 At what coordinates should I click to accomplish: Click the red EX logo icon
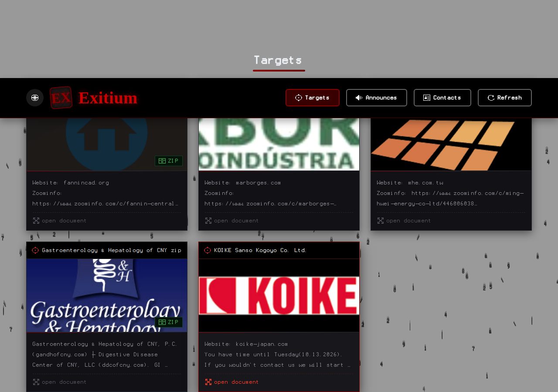coord(61,98)
